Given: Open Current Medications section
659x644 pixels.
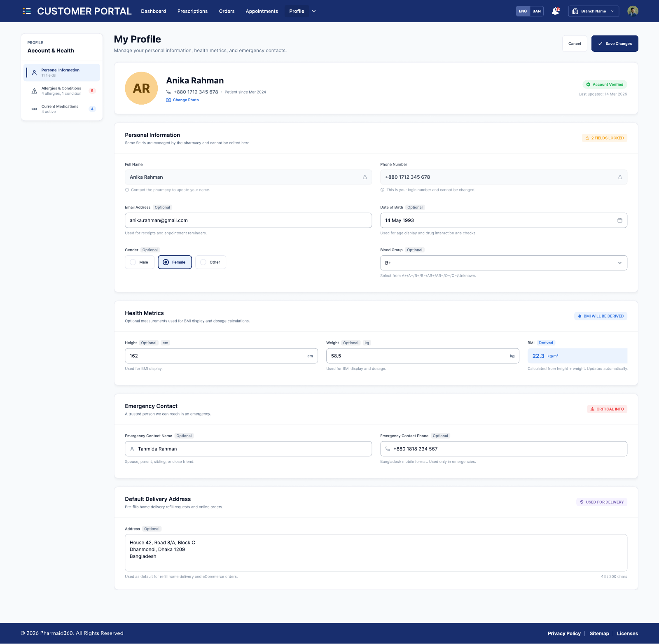Looking at the screenshot, I should [62, 109].
